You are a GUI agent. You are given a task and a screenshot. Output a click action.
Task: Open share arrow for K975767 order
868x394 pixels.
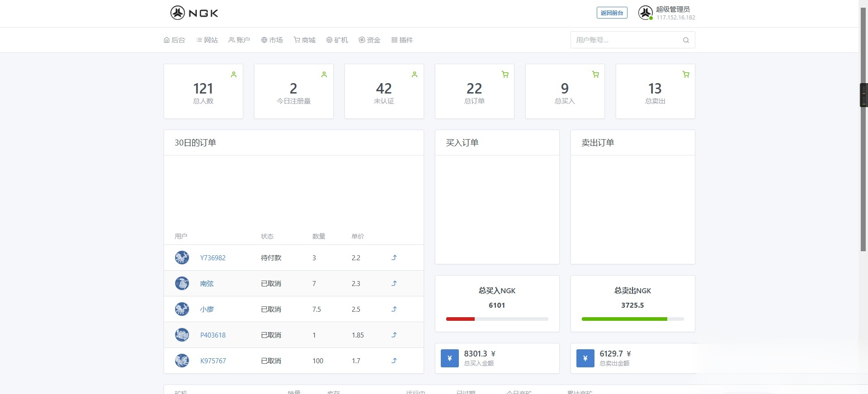pos(394,361)
